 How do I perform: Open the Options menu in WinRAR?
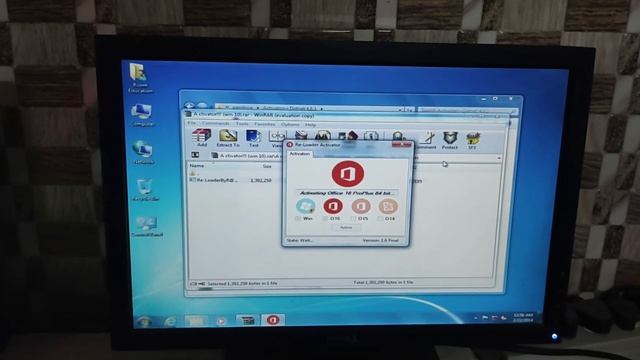pyautogui.click(x=290, y=124)
